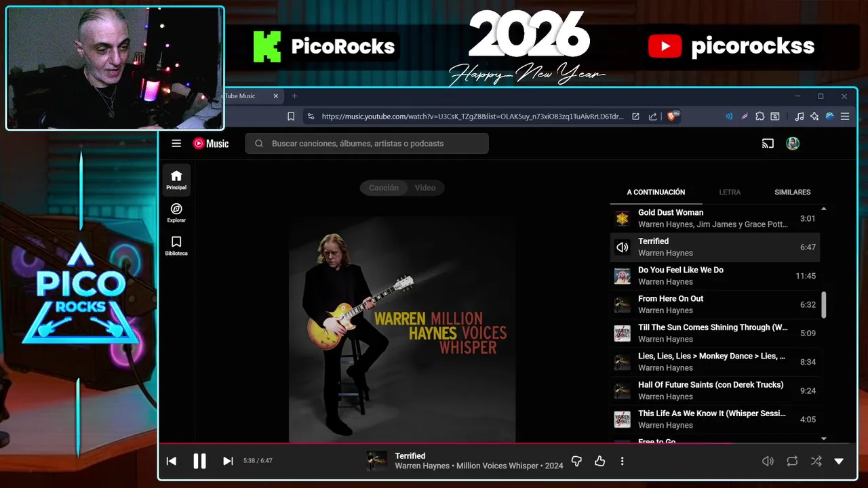Share this page icon
868x488 pixels.
click(x=652, y=117)
